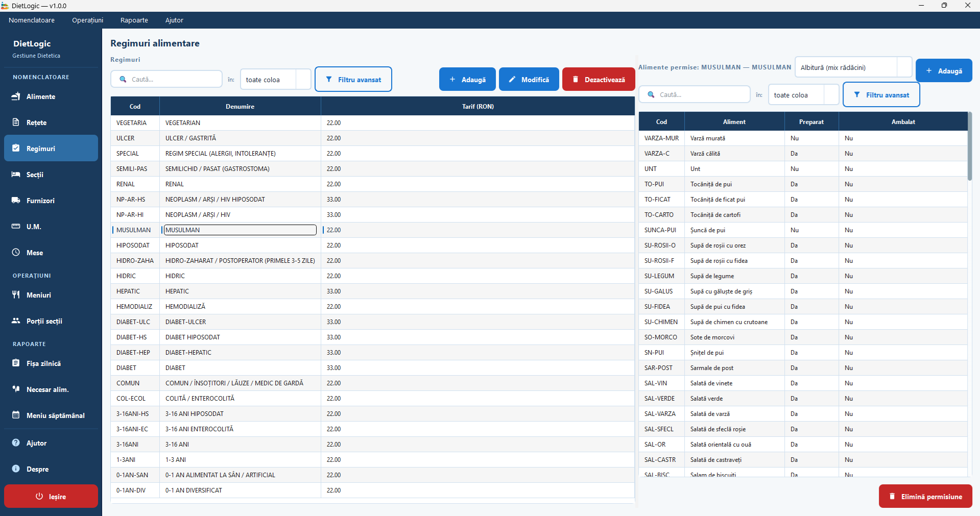Select the DIABET-HEPATIC regimen row
Screen dimensions: 980x516
tap(373, 353)
